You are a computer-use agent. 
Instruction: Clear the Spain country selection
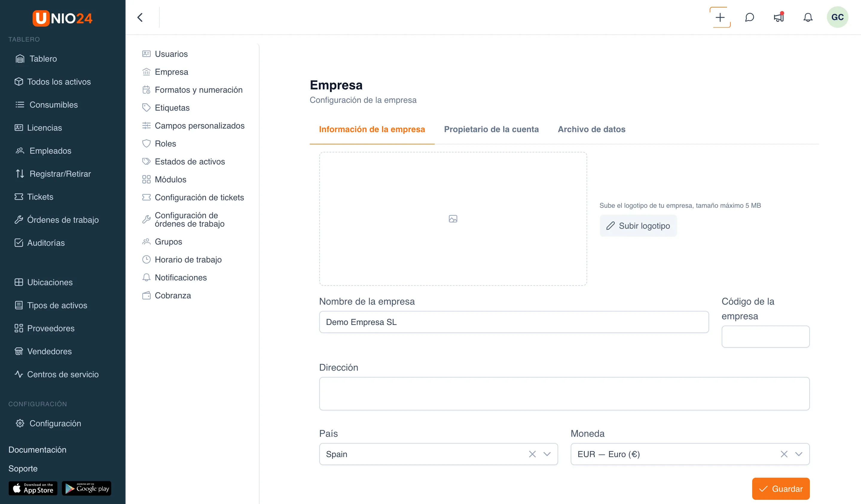[532, 454]
